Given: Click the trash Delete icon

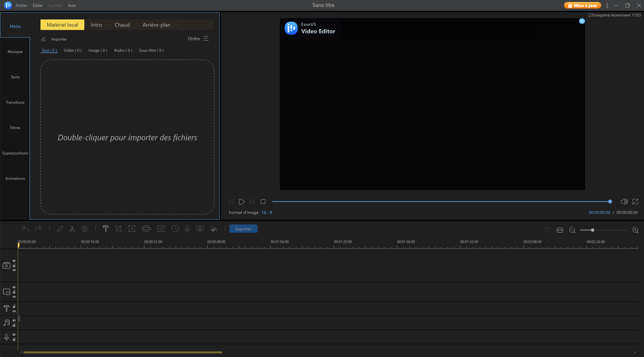Looking at the screenshot, I should click(x=85, y=229).
